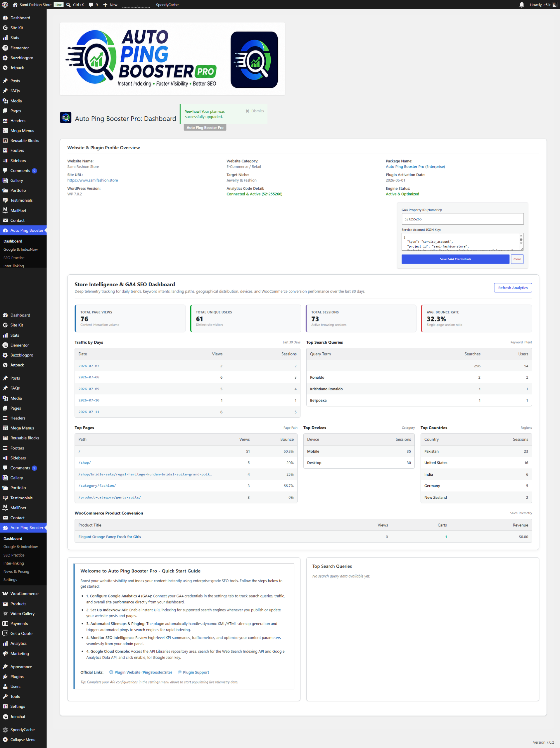Open SpeedyCache in the admin top bar
Viewport: 560px width, 748px height.
point(167,5)
